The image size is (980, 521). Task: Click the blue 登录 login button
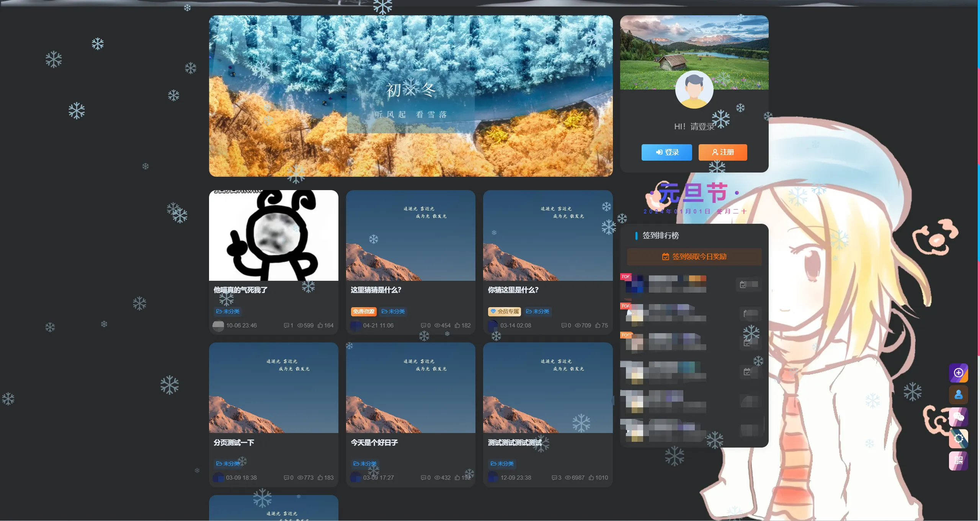[666, 152]
